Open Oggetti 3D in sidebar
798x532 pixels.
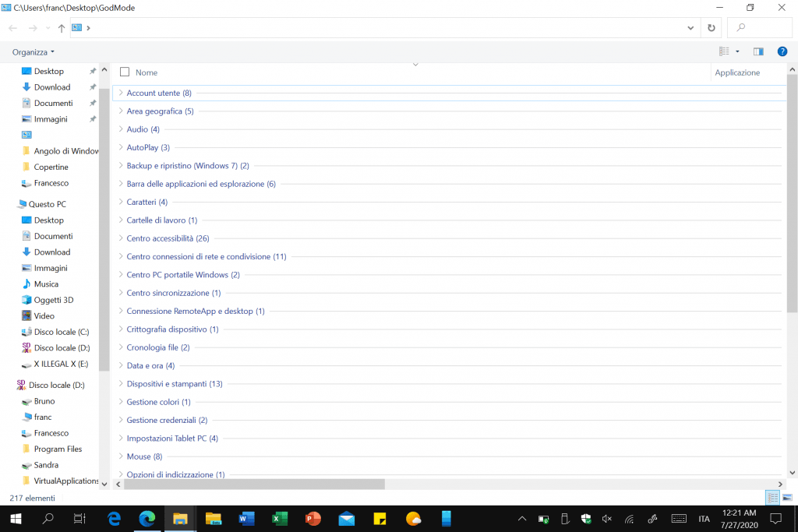[53, 300]
